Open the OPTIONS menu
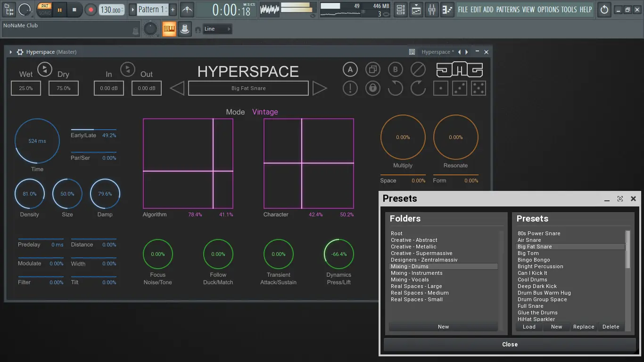The image size is (644, 362). (x=548, y=9)
